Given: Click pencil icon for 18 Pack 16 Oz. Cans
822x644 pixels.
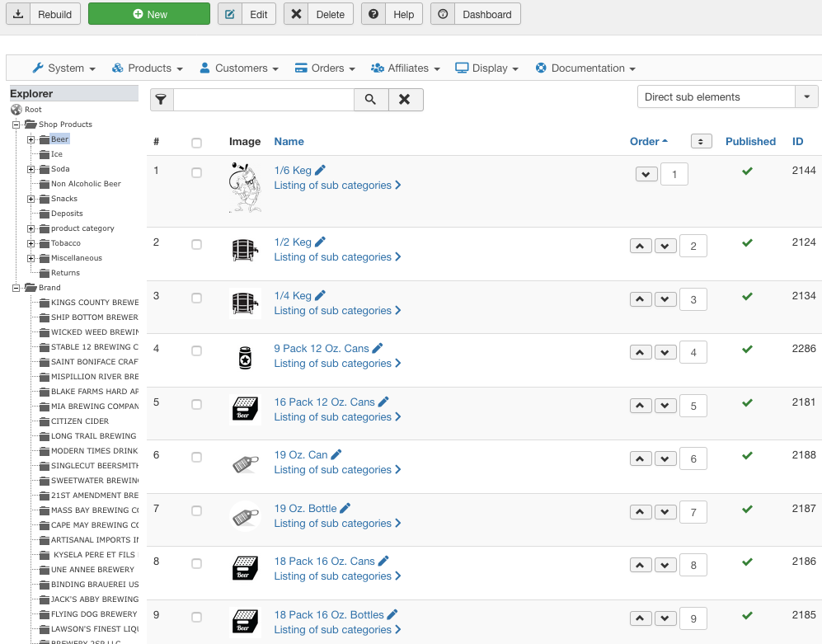Looking at the screenshot, I should click(383, 562).
